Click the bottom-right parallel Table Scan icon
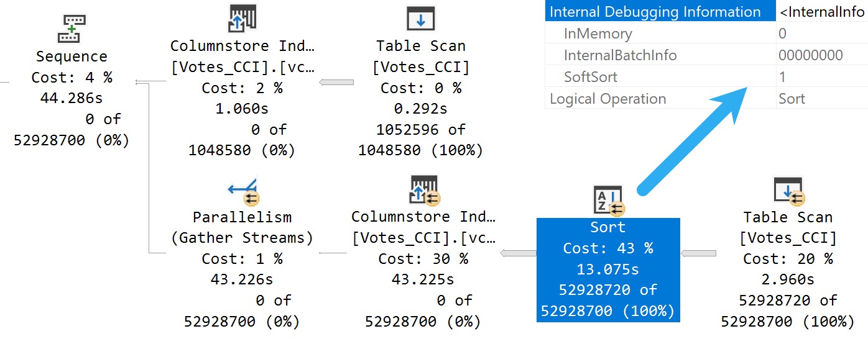Viewport: 868px width, 344px height. click(788, 191)
